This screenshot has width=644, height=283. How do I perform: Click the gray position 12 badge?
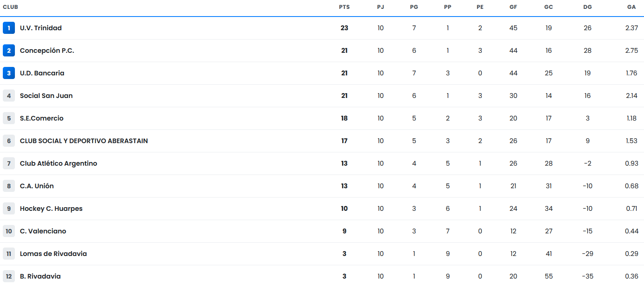pyautogui.click(x=9, y=276)
